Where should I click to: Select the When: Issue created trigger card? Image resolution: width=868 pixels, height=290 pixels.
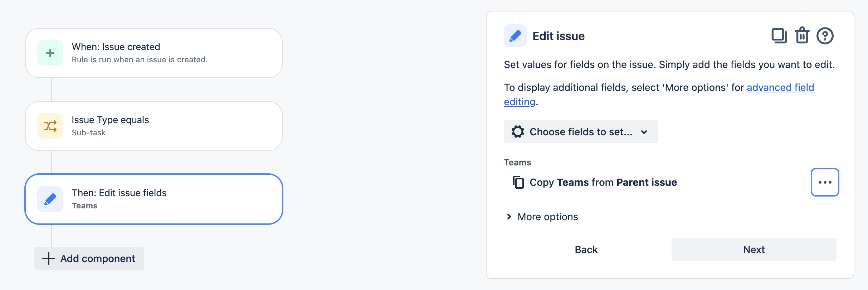pos(154,52)
